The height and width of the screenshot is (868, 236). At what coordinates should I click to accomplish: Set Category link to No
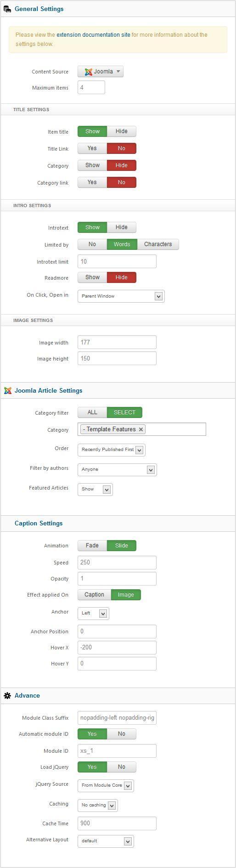tap(122, 182)
